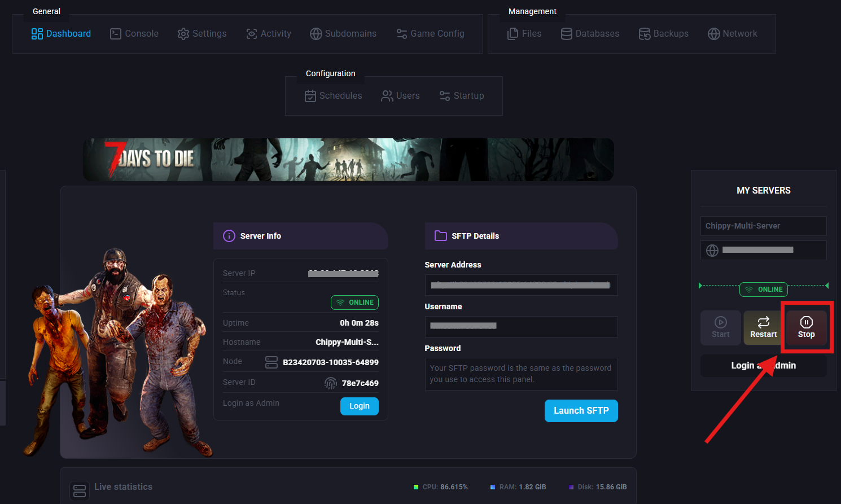Image resolution: width=841 pixels, height=504 pixels.
Task: Open the Schedules configuration tab
Action: click(x=334, y=96)
